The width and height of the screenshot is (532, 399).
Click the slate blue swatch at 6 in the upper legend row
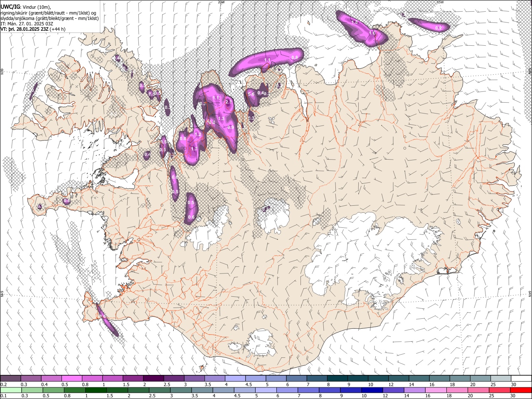pyautogui.click(x=296, y=378)
